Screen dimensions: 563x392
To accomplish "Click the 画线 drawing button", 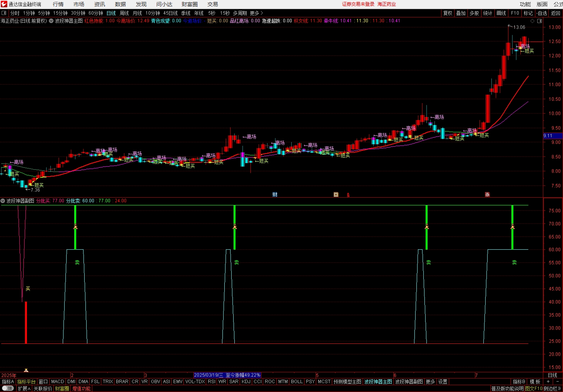I will [x=501, y=13].
